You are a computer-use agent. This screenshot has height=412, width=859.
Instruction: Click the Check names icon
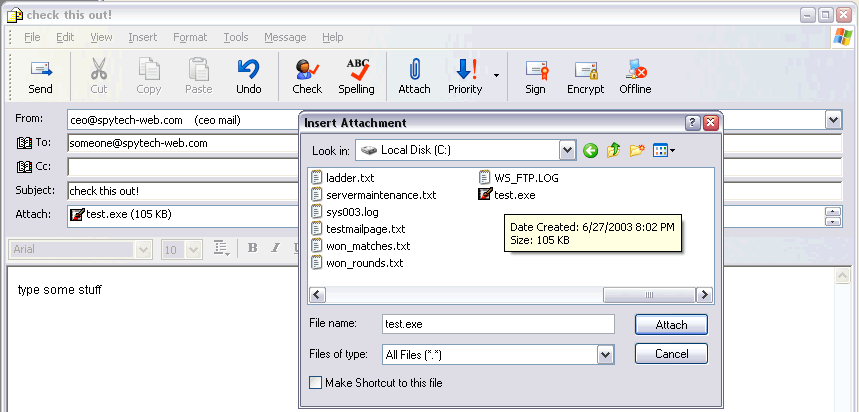coord(307,76)
